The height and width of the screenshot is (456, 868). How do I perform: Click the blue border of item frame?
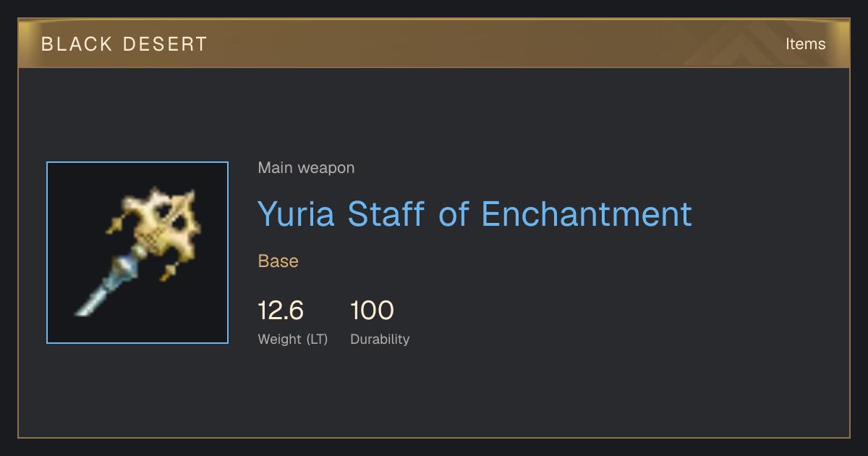point(47,253)
